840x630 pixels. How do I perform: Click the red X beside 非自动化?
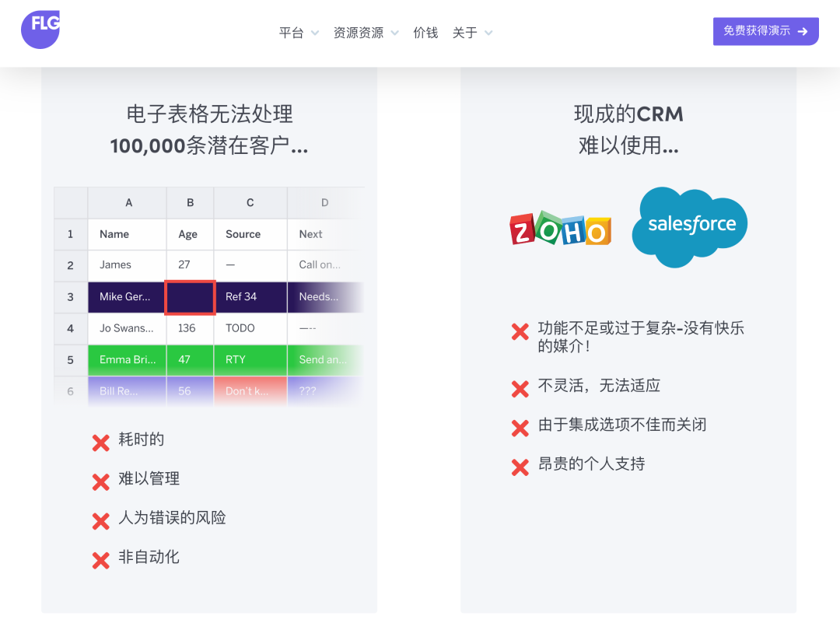pyautogui.click(x=100, y=560)
